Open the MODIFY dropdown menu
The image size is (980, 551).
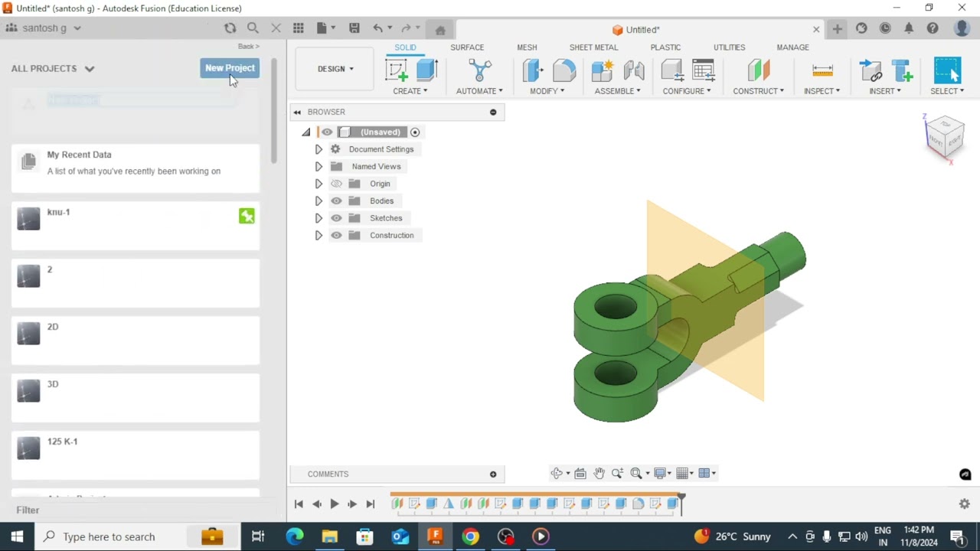[547, 91]
